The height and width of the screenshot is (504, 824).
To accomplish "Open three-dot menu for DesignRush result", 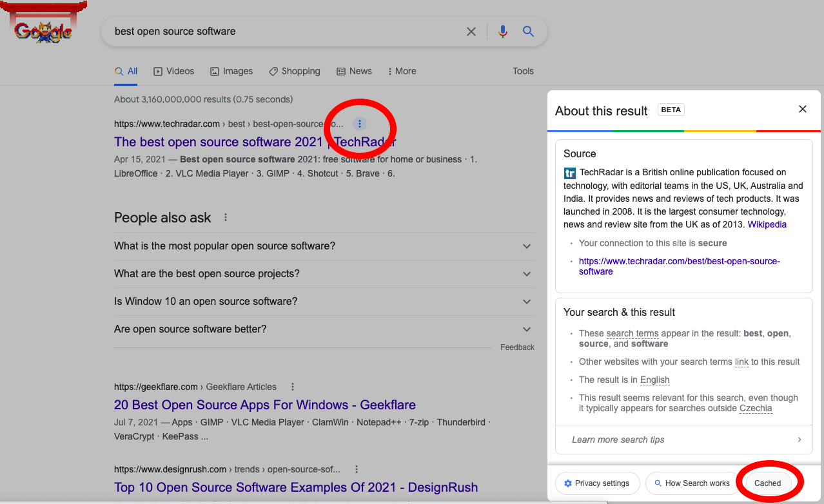I will click(x=357, y=469).
